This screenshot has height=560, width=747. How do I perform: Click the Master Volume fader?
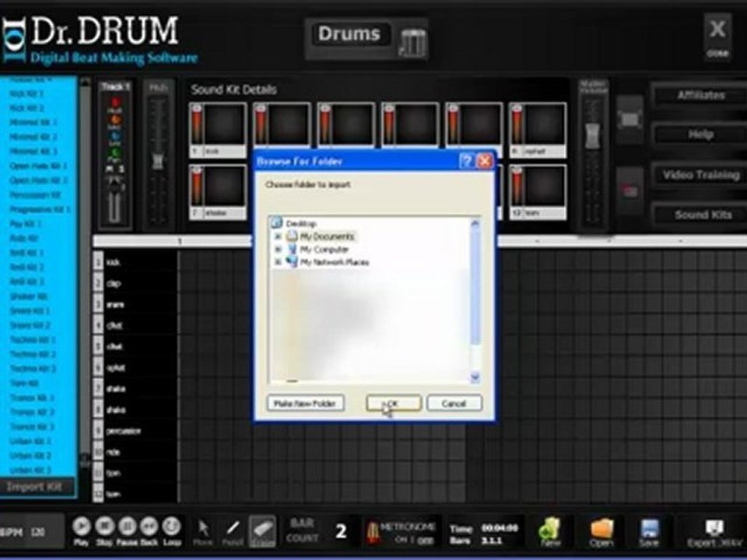tap(592, 135)
